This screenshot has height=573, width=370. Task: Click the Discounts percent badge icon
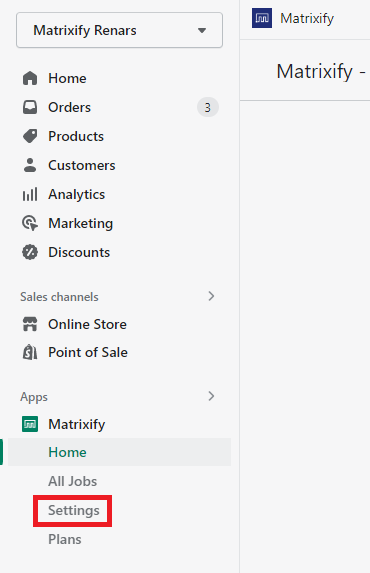30,252
